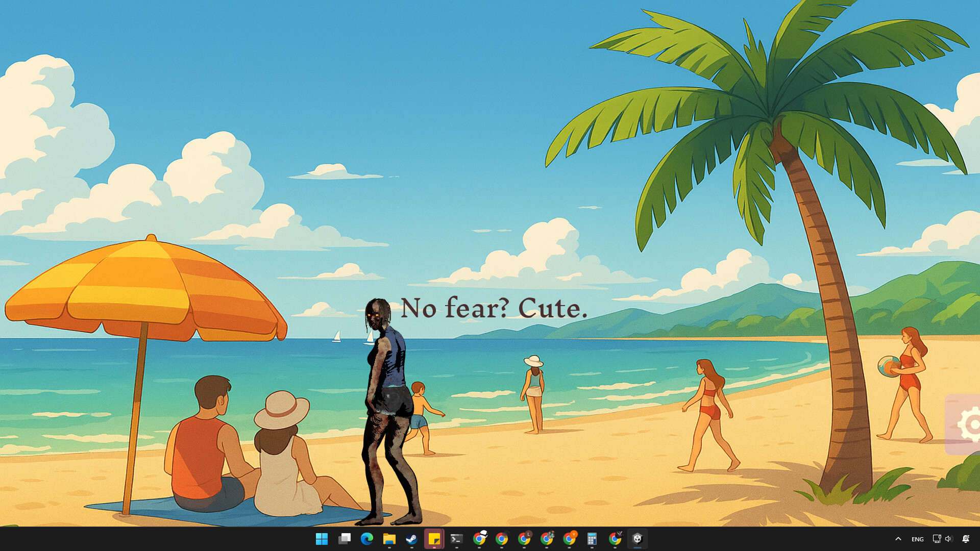Launch Steam from the taskbar

click(x=412, y=539)
